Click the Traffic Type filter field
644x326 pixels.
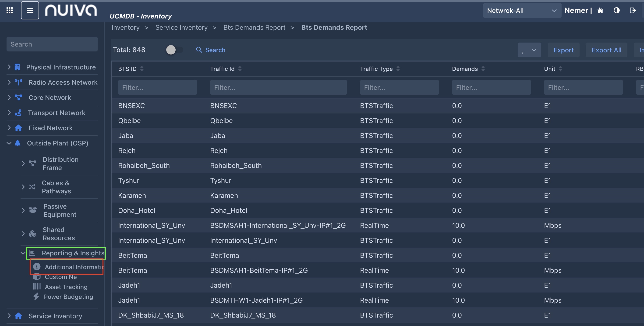[x=399, y=87]
